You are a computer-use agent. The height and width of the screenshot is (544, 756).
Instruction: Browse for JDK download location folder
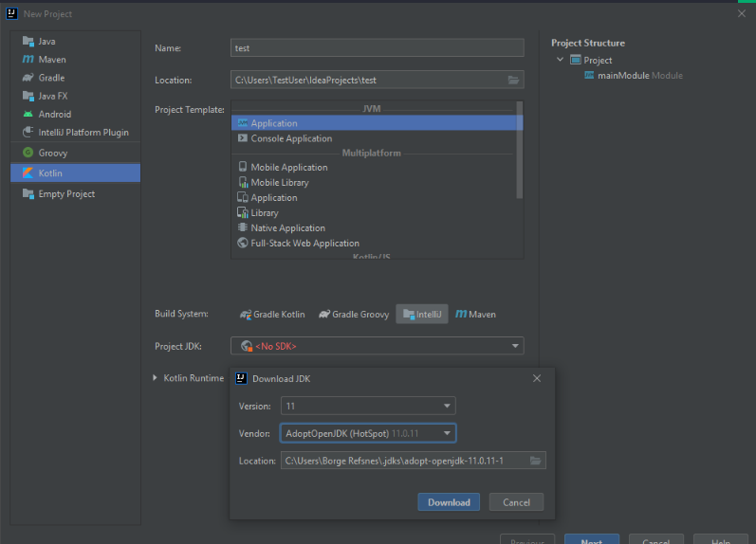[536, 461]
